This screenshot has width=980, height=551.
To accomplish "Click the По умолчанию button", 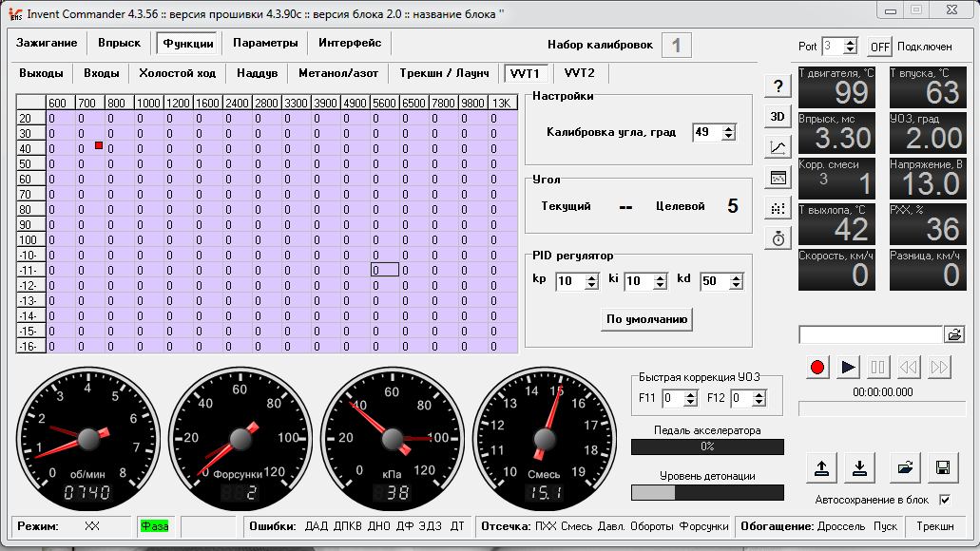I will pyautogui.click(x=647, y=319).
